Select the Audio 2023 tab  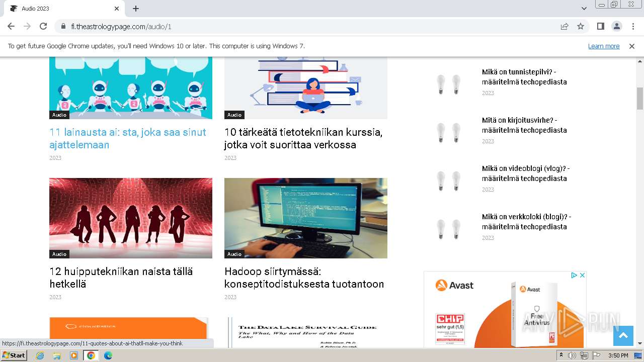[63, 9]
